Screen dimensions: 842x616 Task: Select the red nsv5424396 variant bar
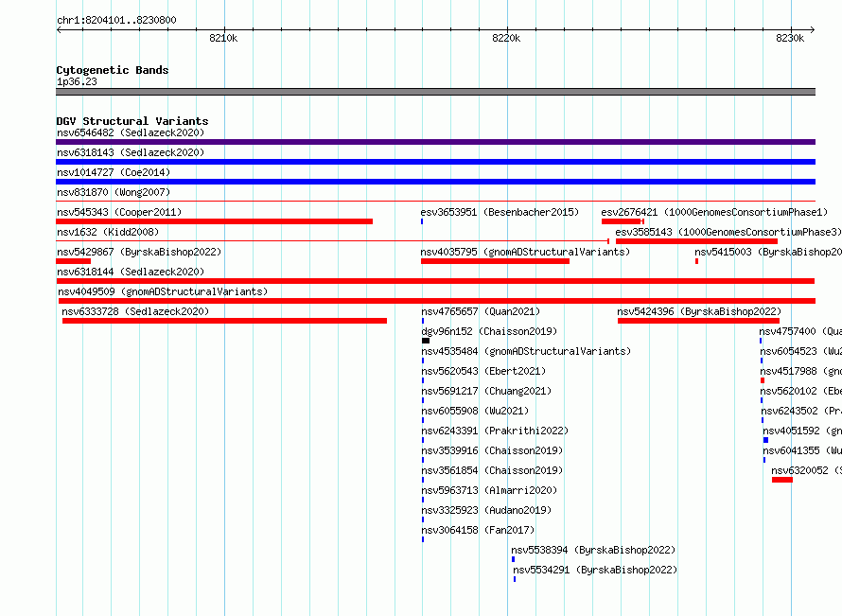698,321
